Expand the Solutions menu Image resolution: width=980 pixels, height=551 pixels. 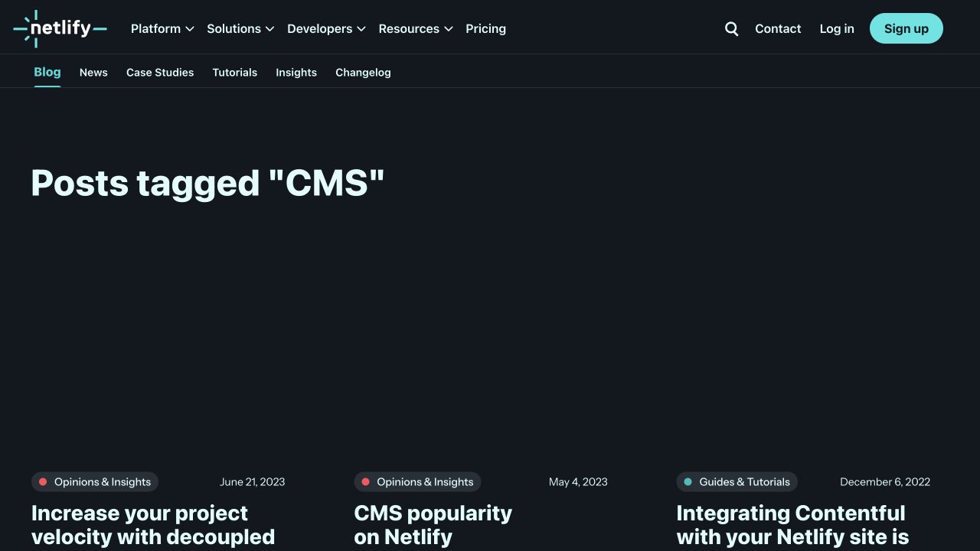click(240, 28)
